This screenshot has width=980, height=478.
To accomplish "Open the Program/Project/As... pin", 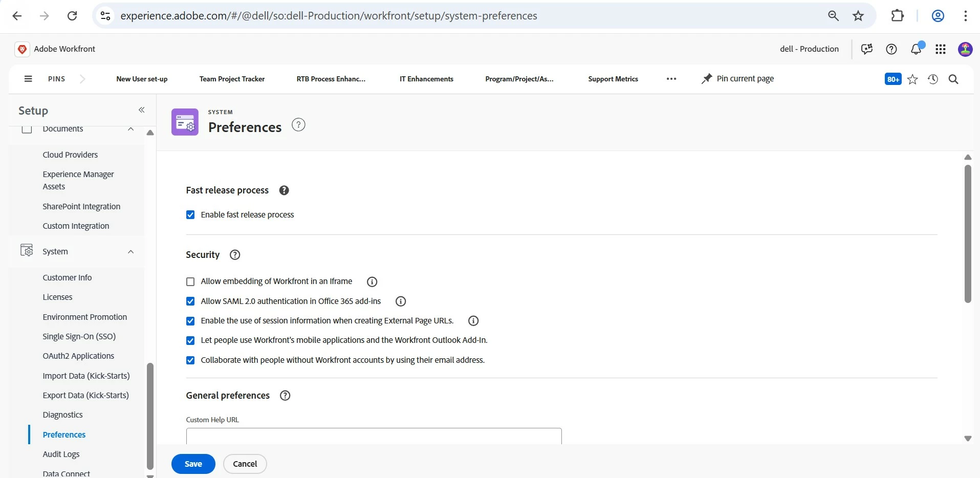I will tap(519, 79).
